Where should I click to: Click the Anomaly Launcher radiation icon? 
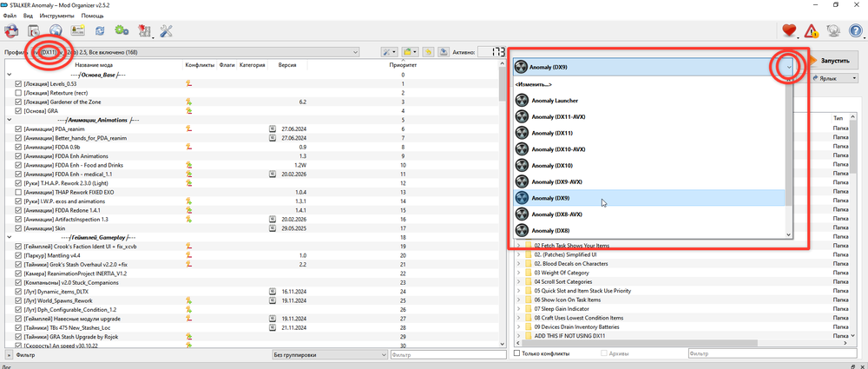pyautogui.click(x=522, y=101)
